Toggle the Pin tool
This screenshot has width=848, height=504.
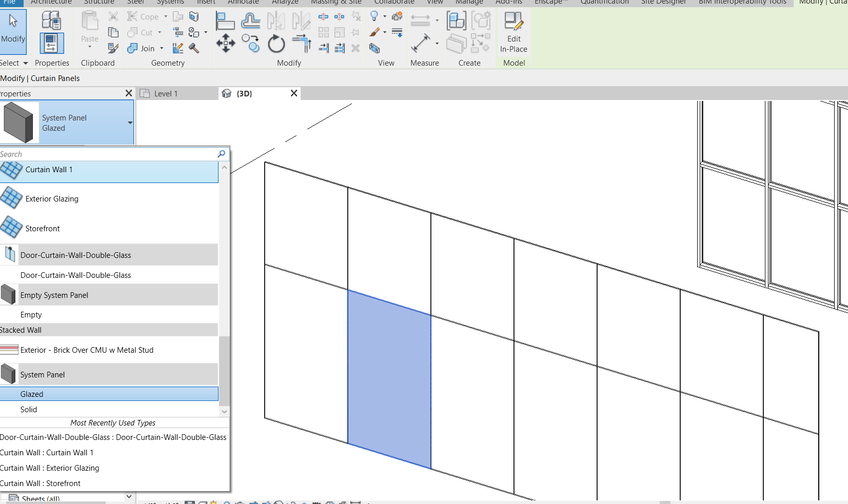[356, 32]
